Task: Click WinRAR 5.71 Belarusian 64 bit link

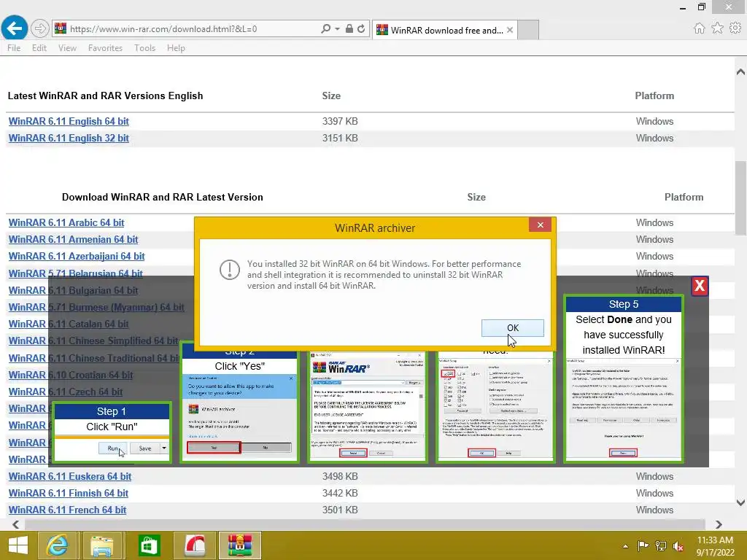Action: (75, 274)
